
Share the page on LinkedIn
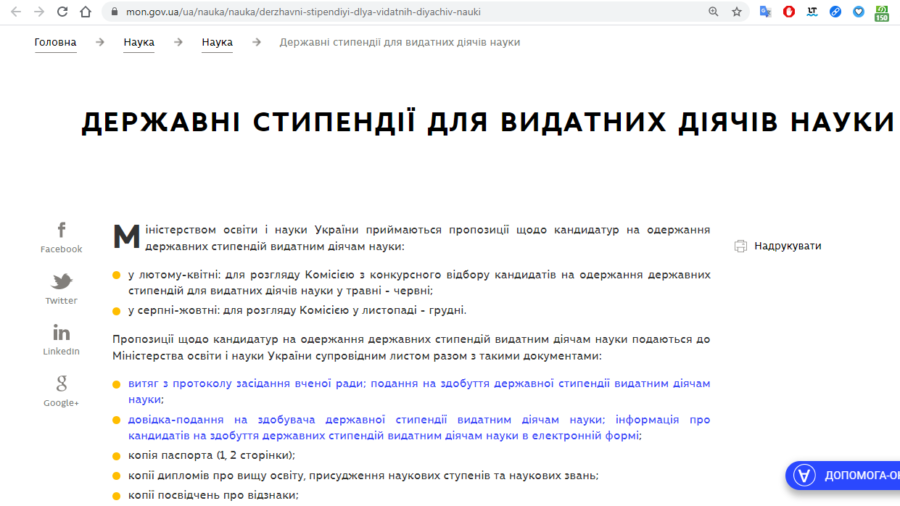click(61, 340)
